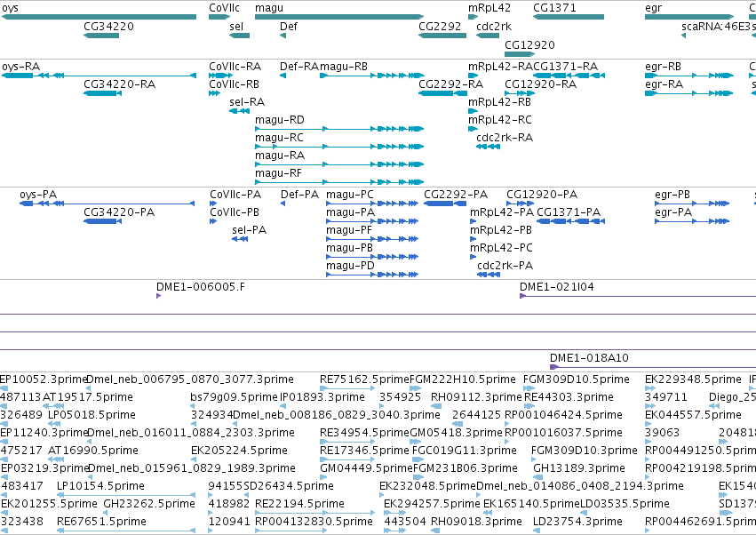Select the sel-RA transcript

(x=240, y=111)
